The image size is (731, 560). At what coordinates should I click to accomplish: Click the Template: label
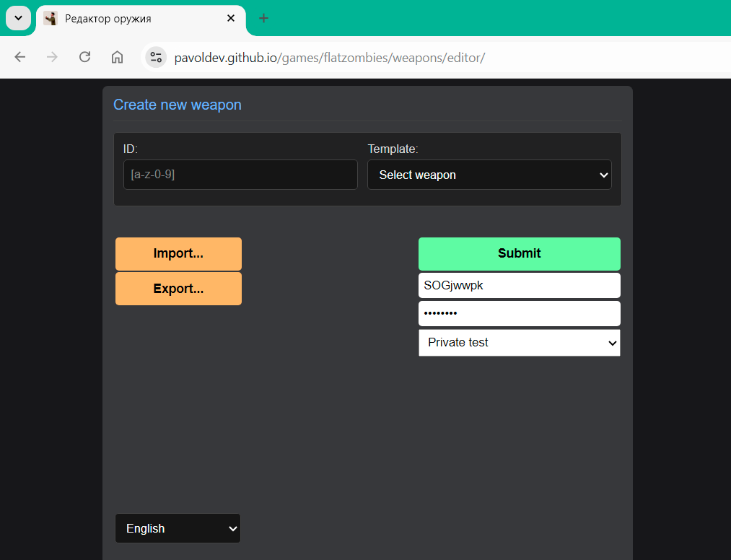393,149
